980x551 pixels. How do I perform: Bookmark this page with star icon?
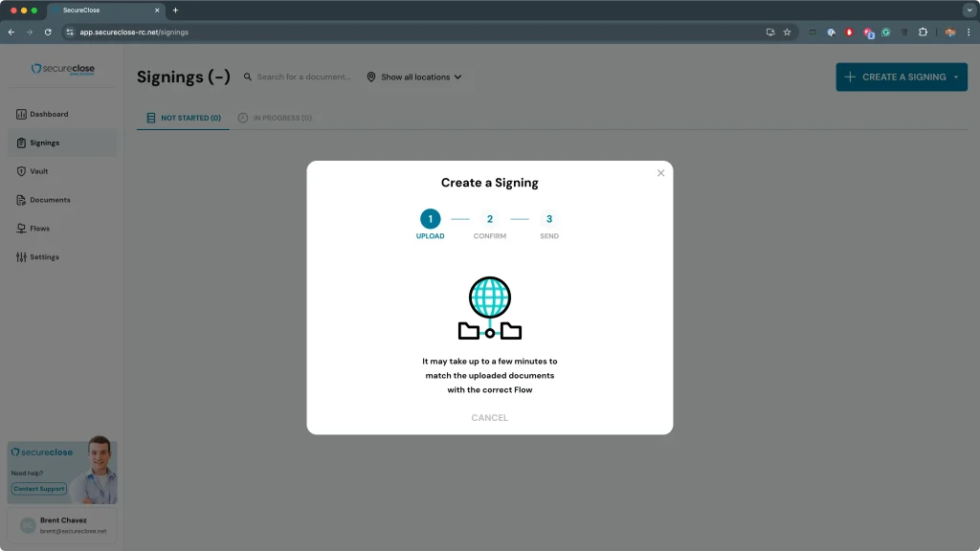787,32
